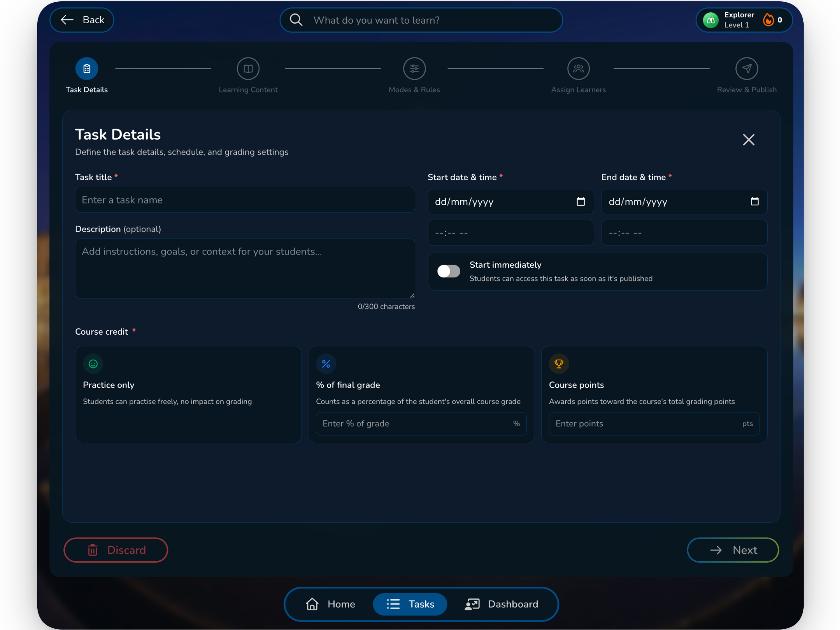Click the start date dd/mm/yyyy field

(x=511, y=202)
